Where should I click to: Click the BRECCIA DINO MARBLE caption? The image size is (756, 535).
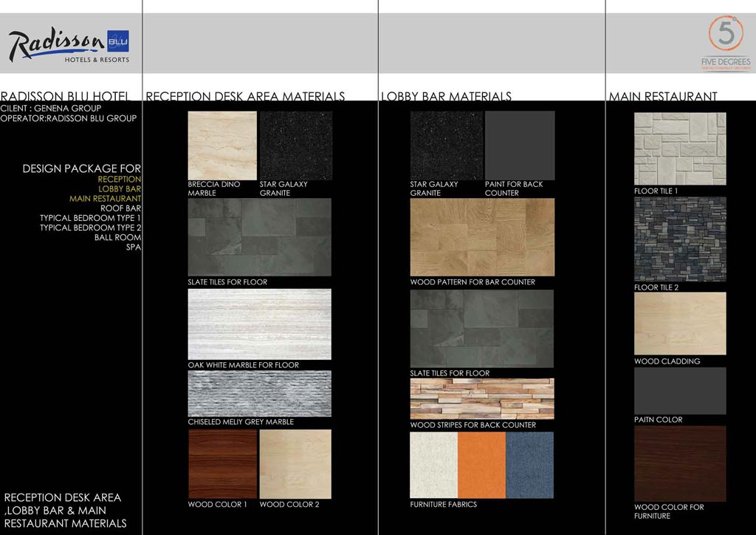tap(213, 188)
